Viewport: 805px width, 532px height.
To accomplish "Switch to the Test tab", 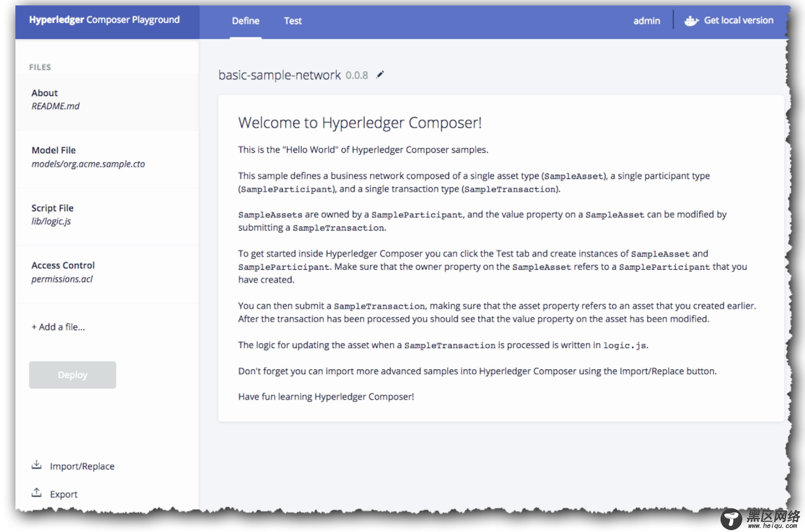I will [x=293, y=21].
